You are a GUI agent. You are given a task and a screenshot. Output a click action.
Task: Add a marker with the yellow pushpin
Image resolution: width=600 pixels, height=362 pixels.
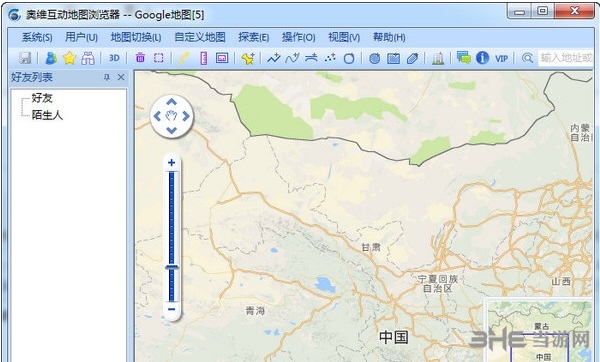[x=248, y=58]
